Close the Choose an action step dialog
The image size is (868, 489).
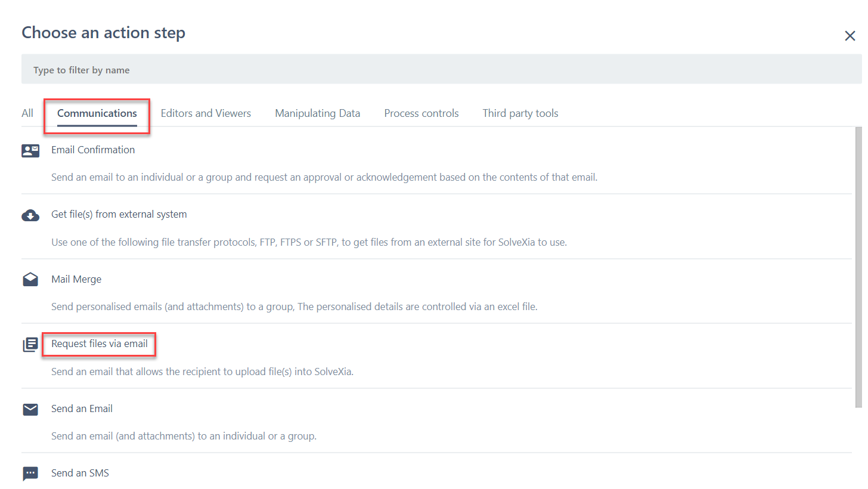click(850, 36)
